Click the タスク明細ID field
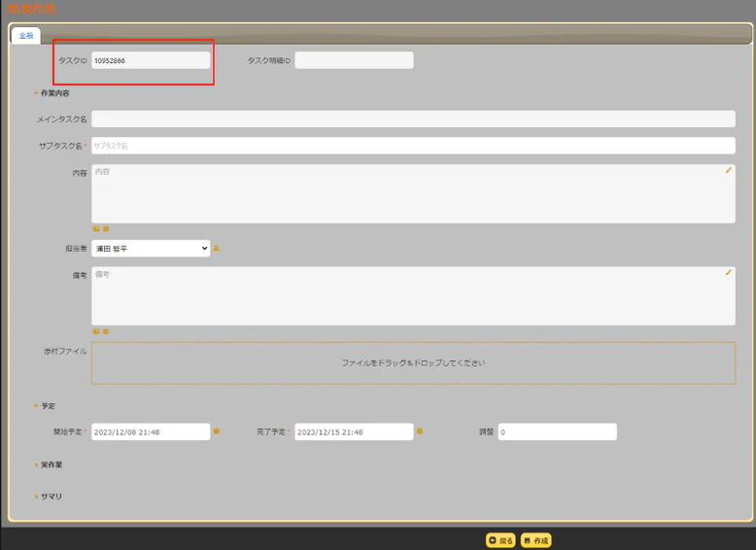This screenshot has width=756, height=550. pos(354,60)
